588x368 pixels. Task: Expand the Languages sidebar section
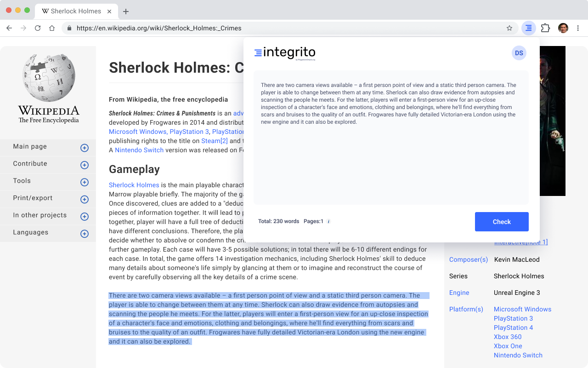tap(85, 234)
